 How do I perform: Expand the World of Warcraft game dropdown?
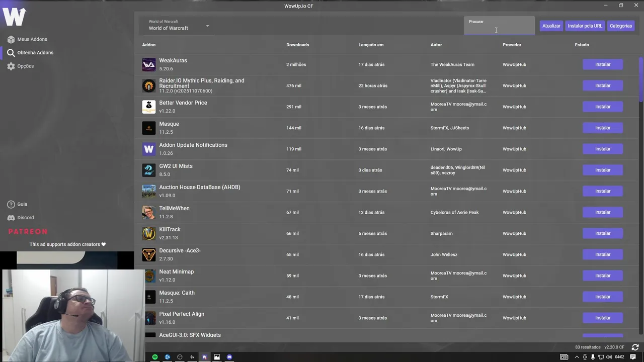coord(179,26)
